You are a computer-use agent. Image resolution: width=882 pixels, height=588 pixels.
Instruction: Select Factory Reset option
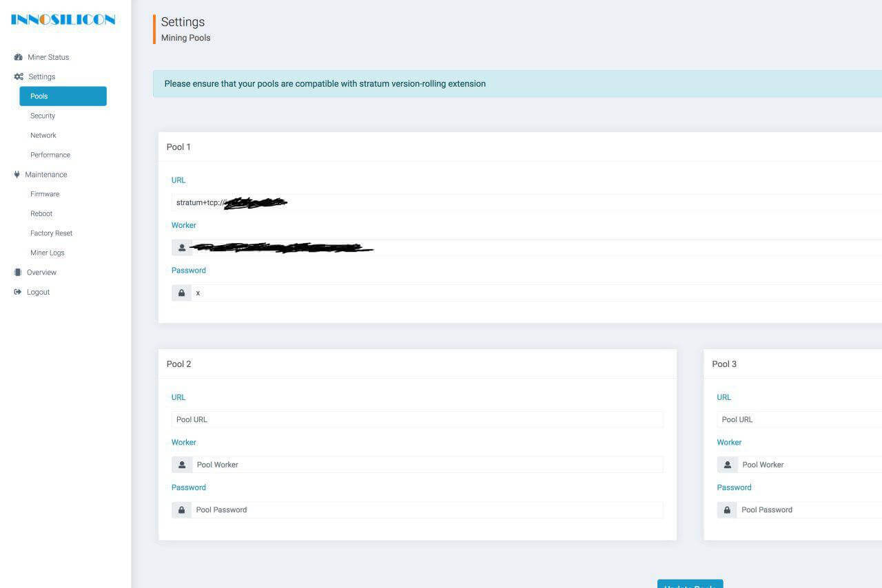[51, 233]
